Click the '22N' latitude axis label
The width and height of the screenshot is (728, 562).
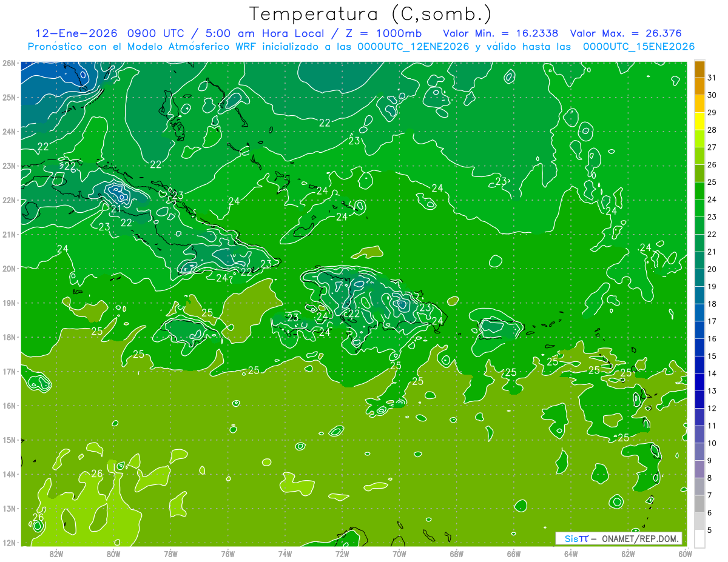(8, 200)
